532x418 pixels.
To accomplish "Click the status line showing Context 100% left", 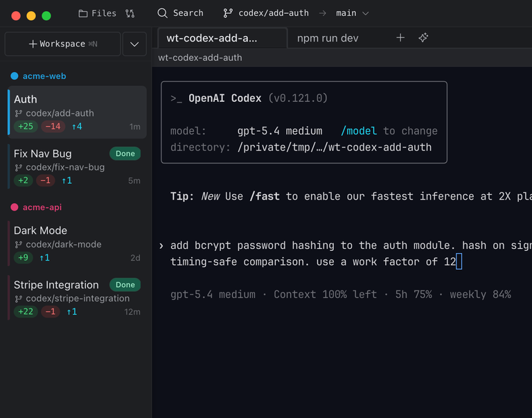I will pyautogui.click(x=341, y=295).
